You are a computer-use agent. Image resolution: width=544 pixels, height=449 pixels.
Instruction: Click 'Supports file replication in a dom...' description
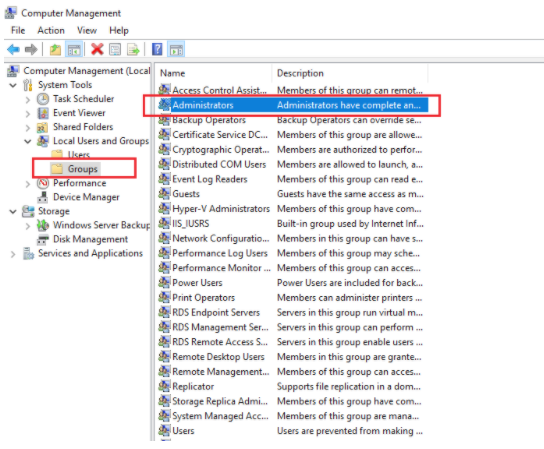tap(349, 386)
